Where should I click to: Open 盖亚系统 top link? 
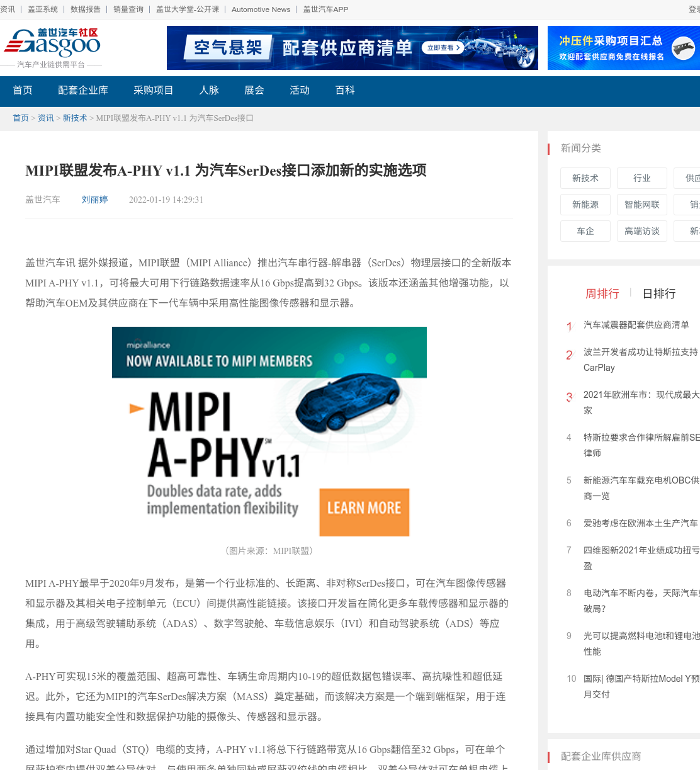[43, 9]
